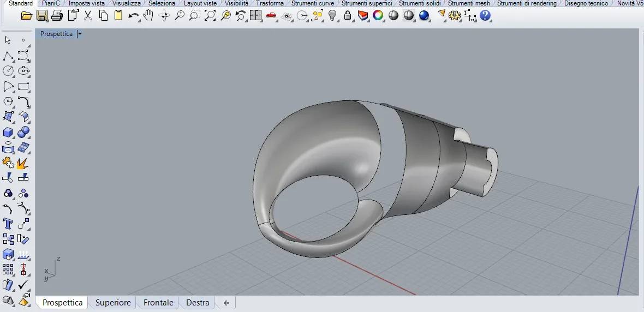Screen dimensions: 644x312
Task: Select the Fillet curves tool
Action: click(23, 101)
